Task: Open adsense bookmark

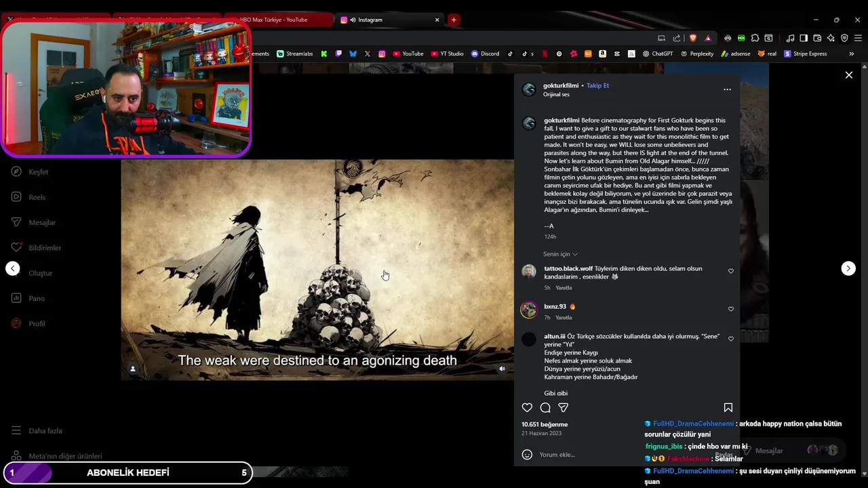Action: 736,54
